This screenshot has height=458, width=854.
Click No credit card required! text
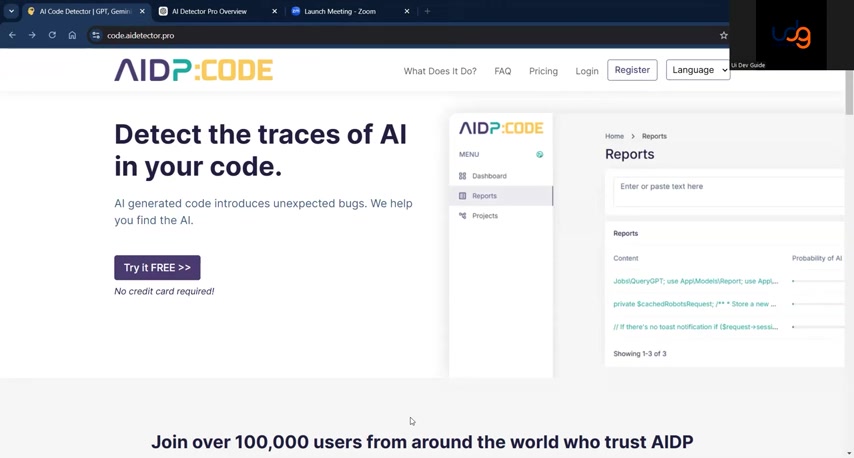pos(164,291)
